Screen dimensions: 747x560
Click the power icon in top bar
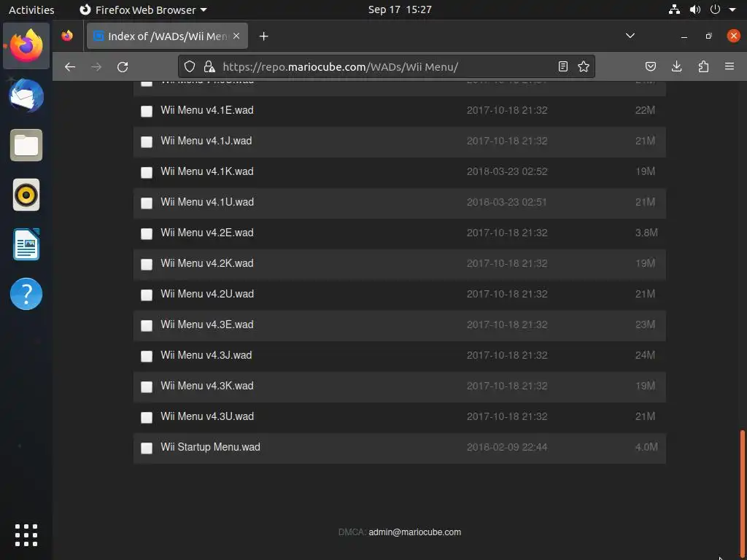tap(715, 9)
